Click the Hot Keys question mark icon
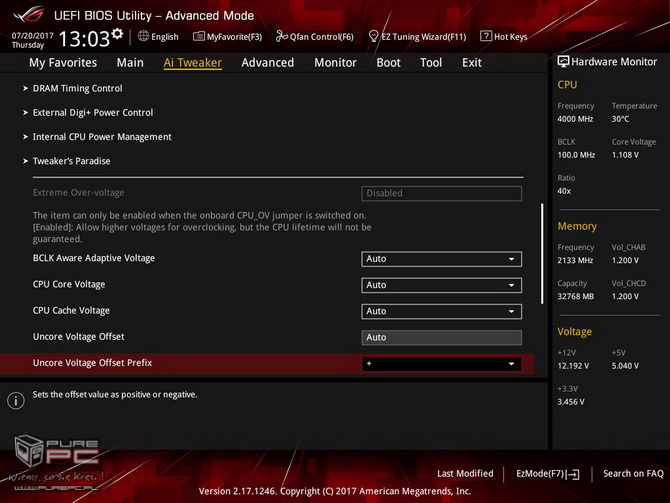 (x=485, y=36)
